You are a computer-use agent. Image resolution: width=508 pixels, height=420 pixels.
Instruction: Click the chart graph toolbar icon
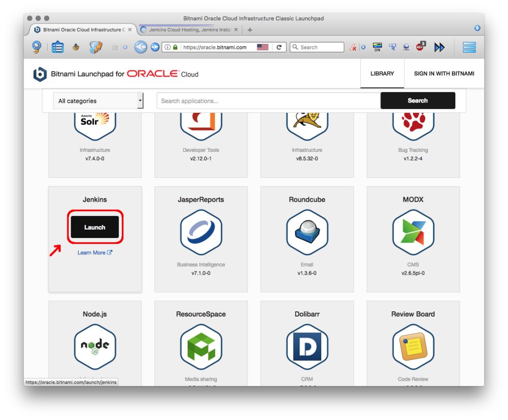pyautogui.click(x=96, y=48)
